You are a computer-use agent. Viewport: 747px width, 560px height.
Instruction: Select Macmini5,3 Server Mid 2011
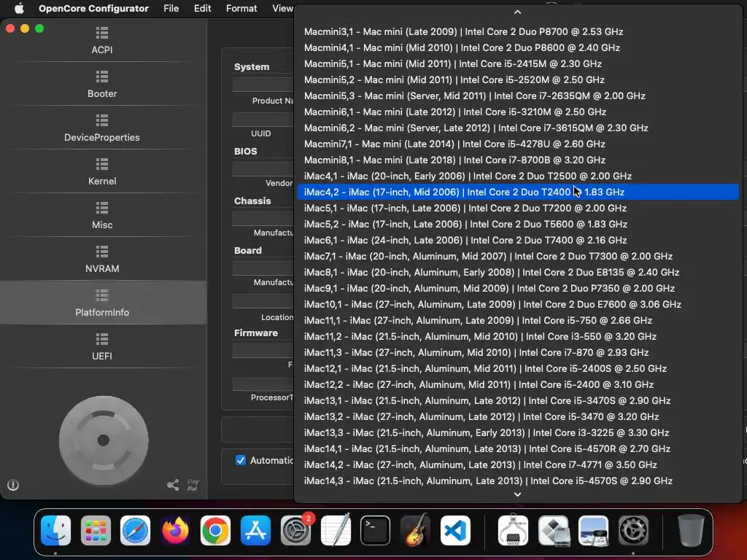point(518,96)
